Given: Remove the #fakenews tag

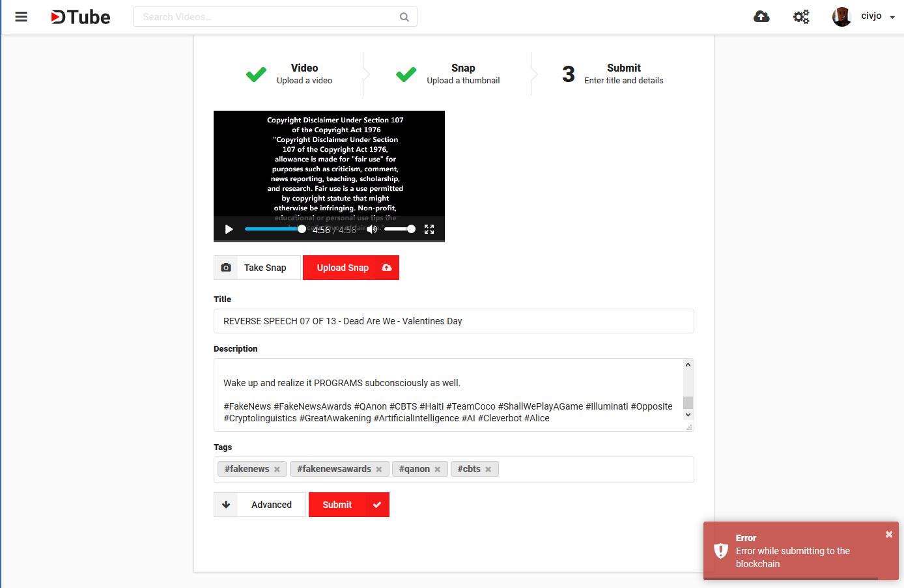Looking at the screenshot, I should pos(277,469).
